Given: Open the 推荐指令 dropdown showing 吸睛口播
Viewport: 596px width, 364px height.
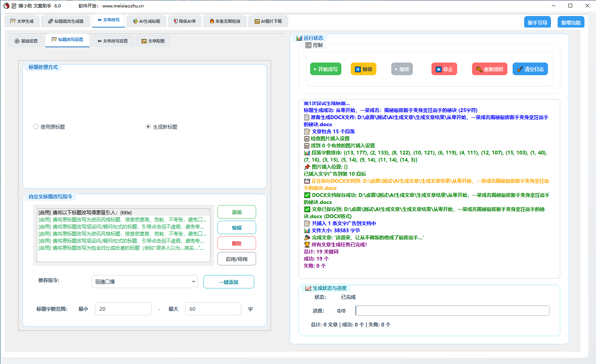Looking at the screenshot, I should pos(144,281).
